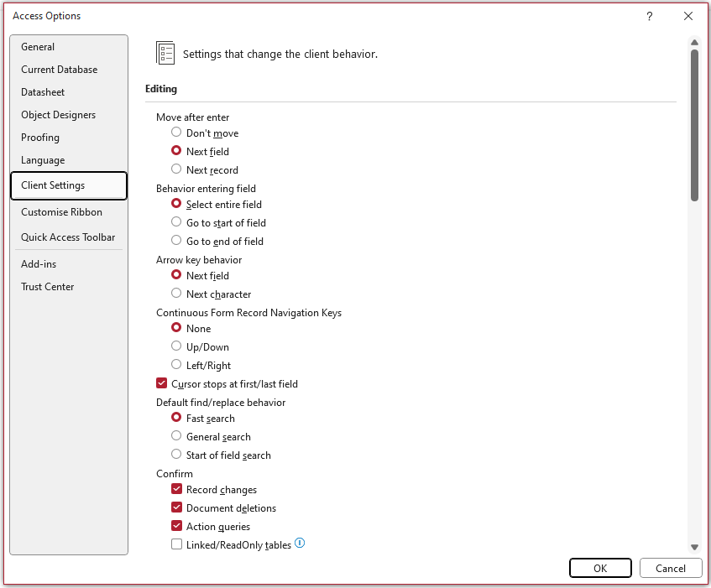
Task: Click Cancel to discard changes
Action: [x=671, y=568]
